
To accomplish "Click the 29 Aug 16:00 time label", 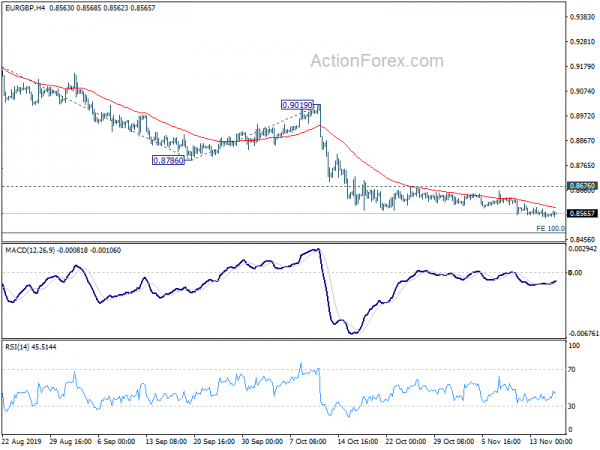I will click(70, 441).
